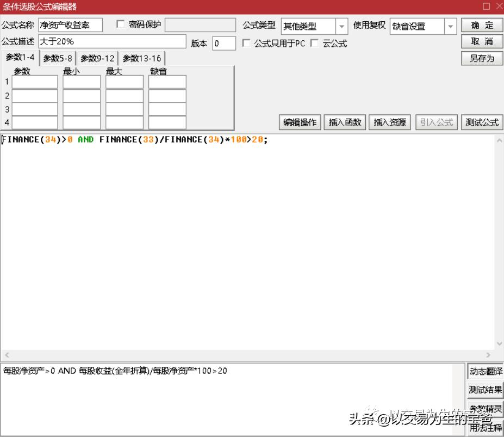Close the formula editor window
The height and width of the screenshot is (437, 504).
[x=500, y=6]
